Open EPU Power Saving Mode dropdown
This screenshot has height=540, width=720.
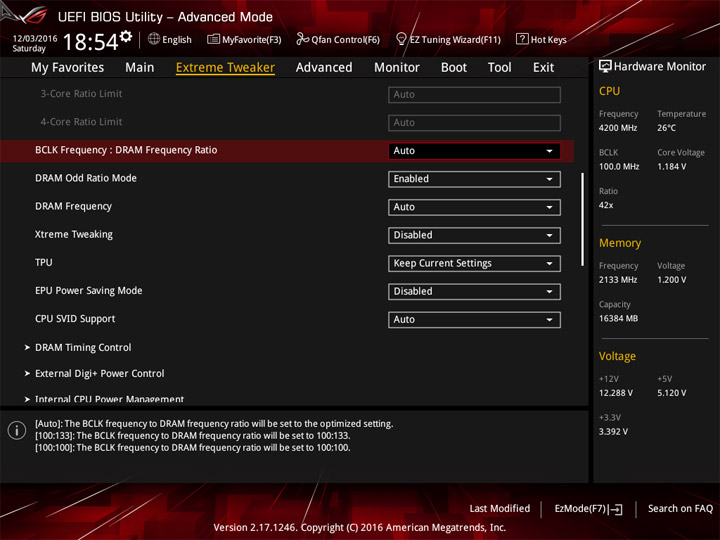coord(474,292)
